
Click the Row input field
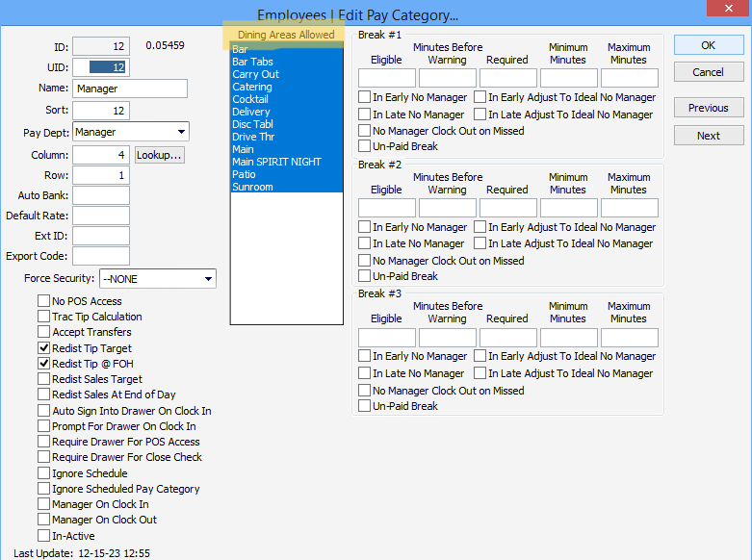[x=101, y=175]
